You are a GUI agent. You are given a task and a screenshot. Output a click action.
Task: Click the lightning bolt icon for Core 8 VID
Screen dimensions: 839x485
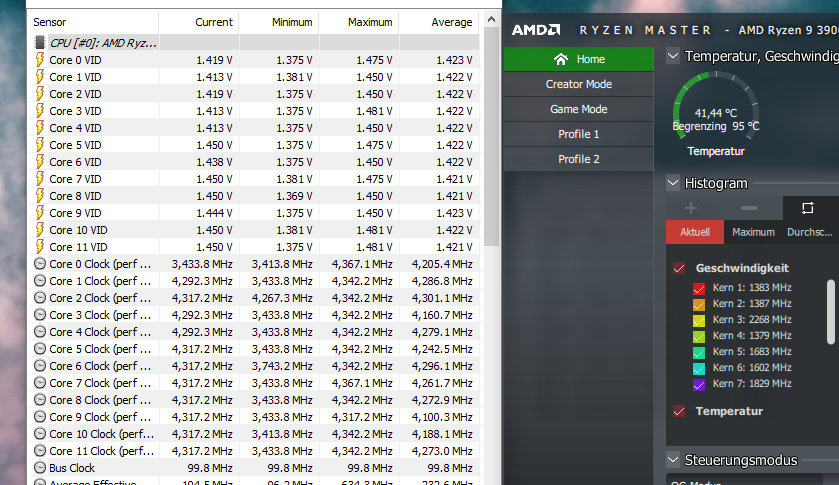[40, 195]
